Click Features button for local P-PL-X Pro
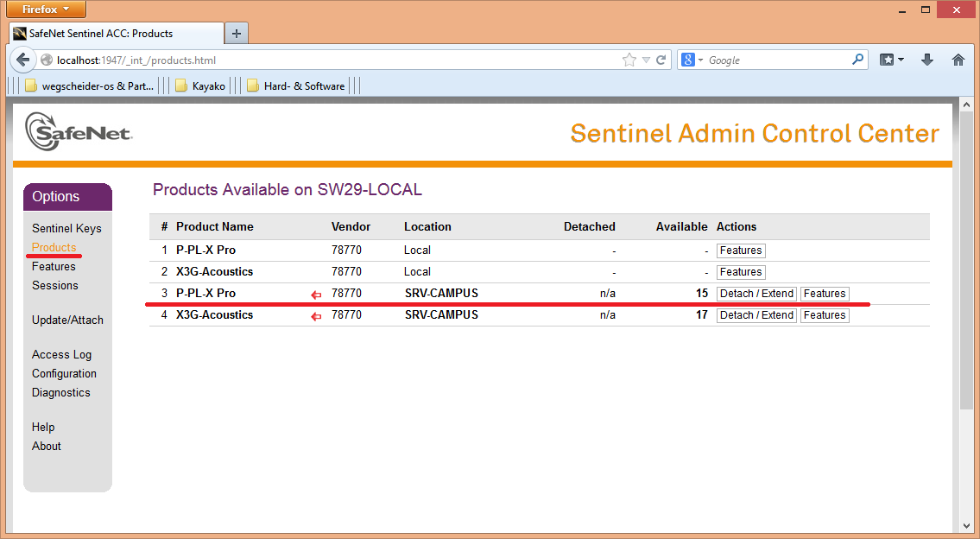Viewport: 980px width, 539px height. (741, 250)
